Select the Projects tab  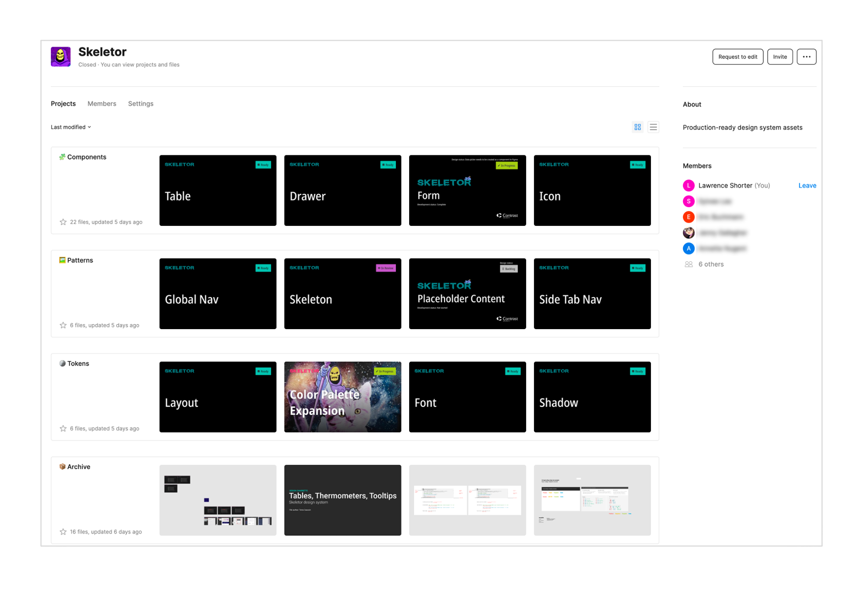[63, 104]
